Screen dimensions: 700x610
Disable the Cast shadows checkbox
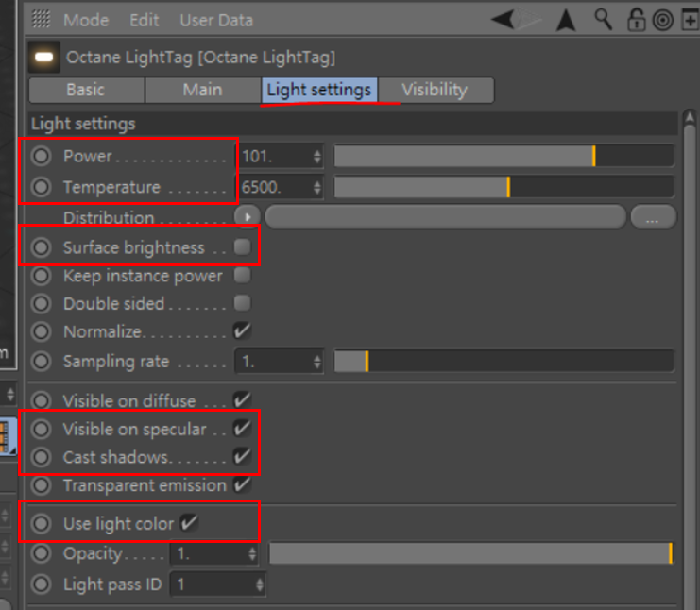point(243,456)
